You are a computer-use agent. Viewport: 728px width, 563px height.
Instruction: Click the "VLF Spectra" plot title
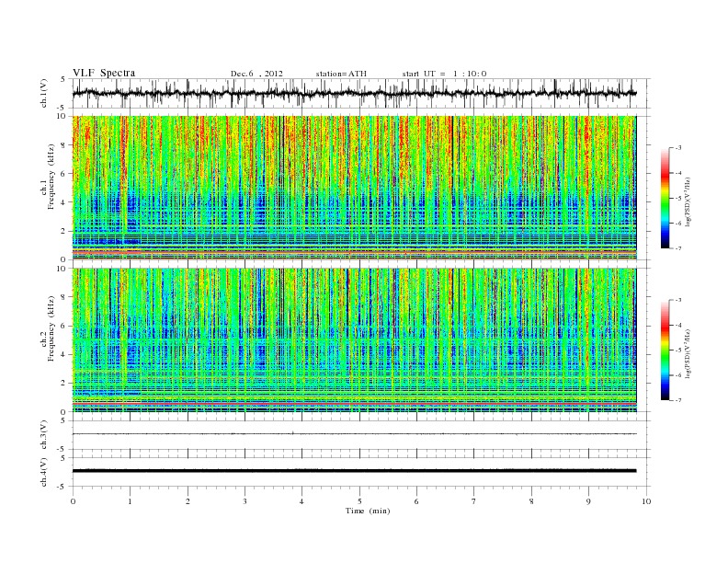tap(104, 73)
